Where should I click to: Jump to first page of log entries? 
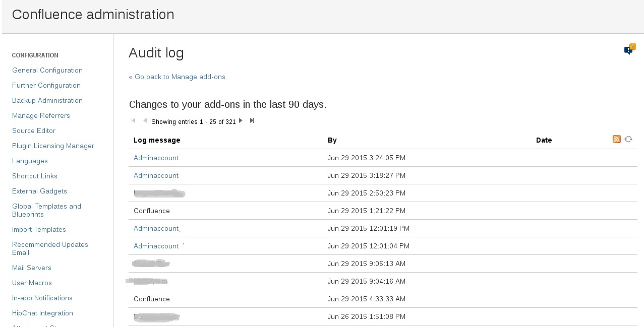[x=134, y=120]
